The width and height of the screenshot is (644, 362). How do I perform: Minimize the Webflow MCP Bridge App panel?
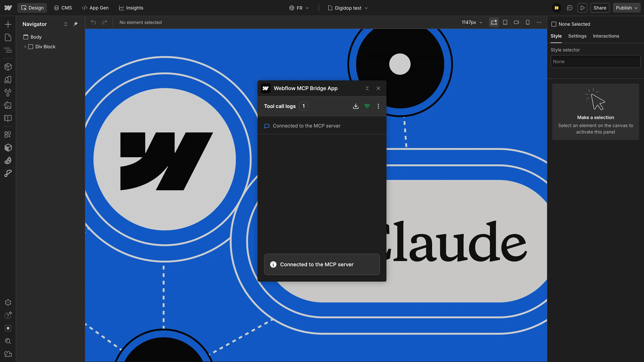tap(367, 88)
